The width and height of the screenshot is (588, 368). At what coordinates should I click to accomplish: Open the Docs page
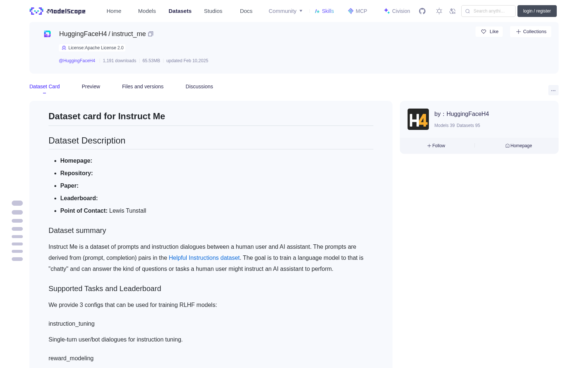[x=246, y=11]
